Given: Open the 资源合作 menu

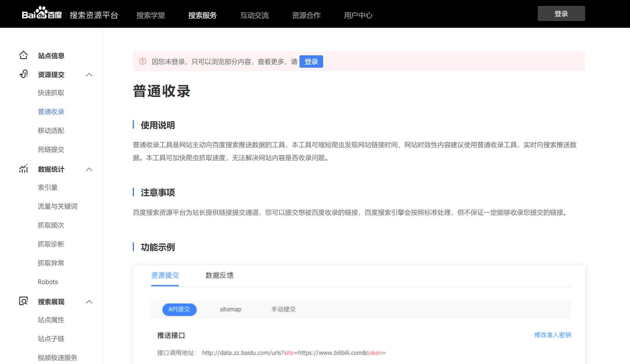Looking at the screenshot, I should [x=306, y=15].
